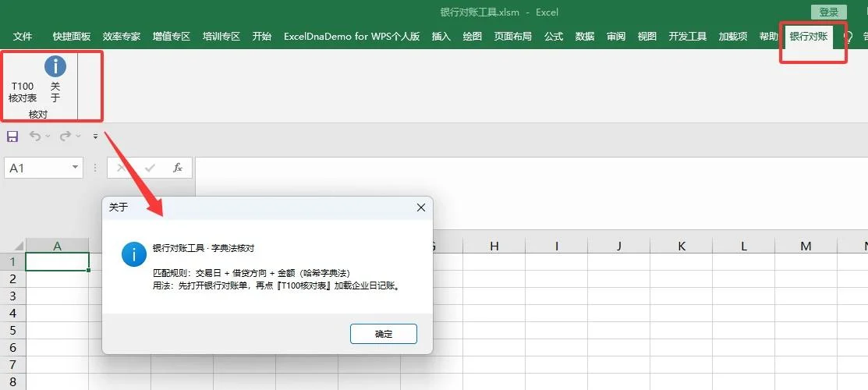Select row 1 header

12,262
